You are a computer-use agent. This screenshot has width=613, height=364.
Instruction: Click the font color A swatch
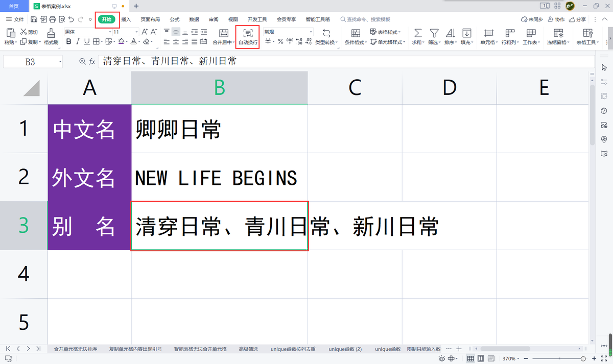[x=133, y=41]
